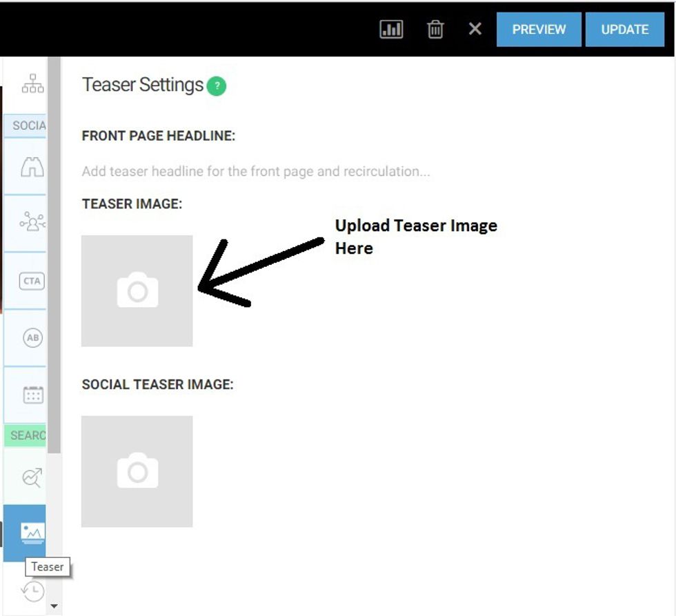Click the binoculars icon in sidebar
Viewport: 676px width, 616px height.
pyautogui.click(x=32, y=167)
